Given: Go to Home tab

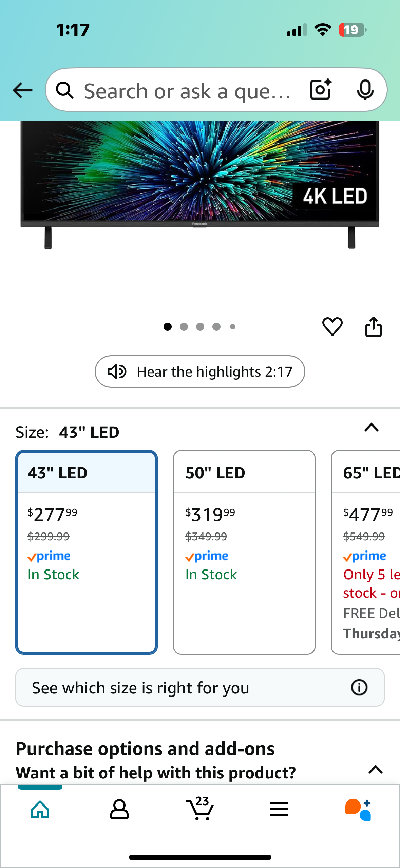Looking at the screenshot, I should (40, 810).
